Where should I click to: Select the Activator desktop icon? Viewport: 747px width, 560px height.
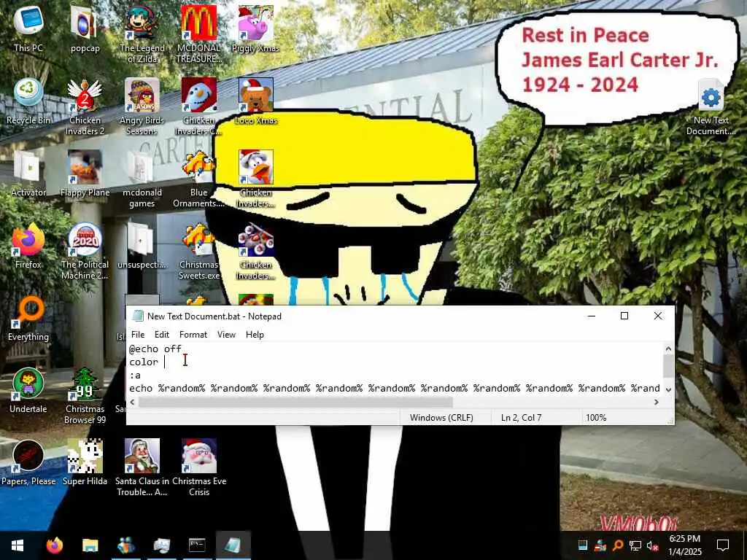28,173
